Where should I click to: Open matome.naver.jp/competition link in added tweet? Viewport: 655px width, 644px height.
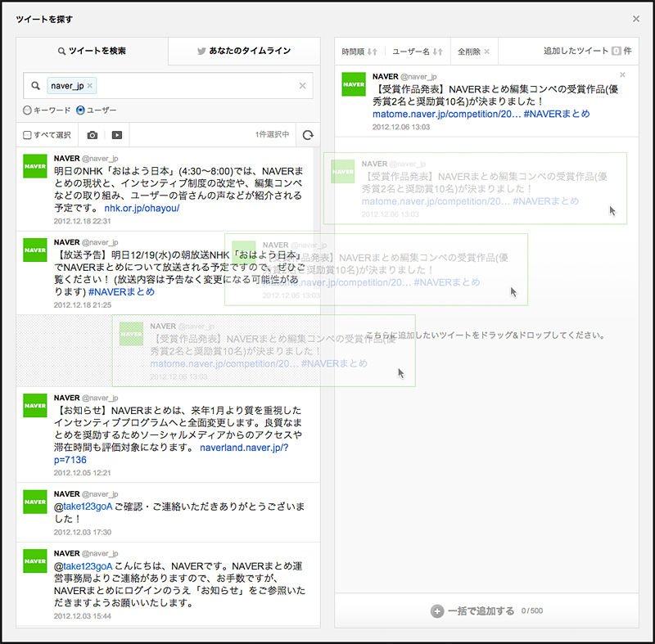[446, 114]
